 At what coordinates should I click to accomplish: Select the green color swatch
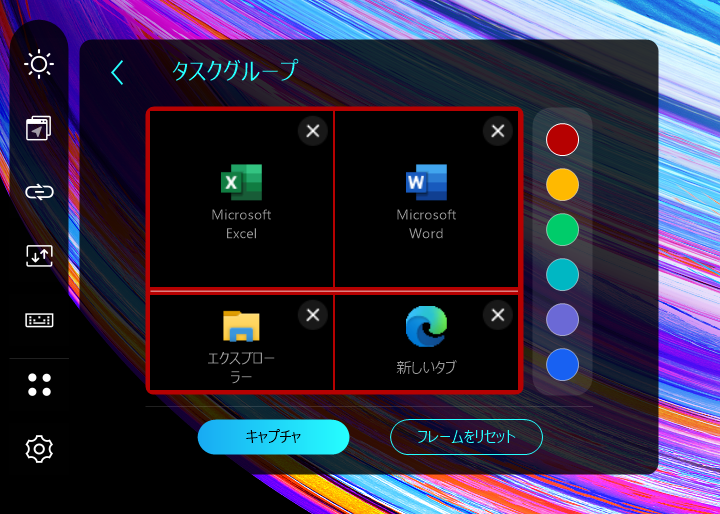coord(562,230)
